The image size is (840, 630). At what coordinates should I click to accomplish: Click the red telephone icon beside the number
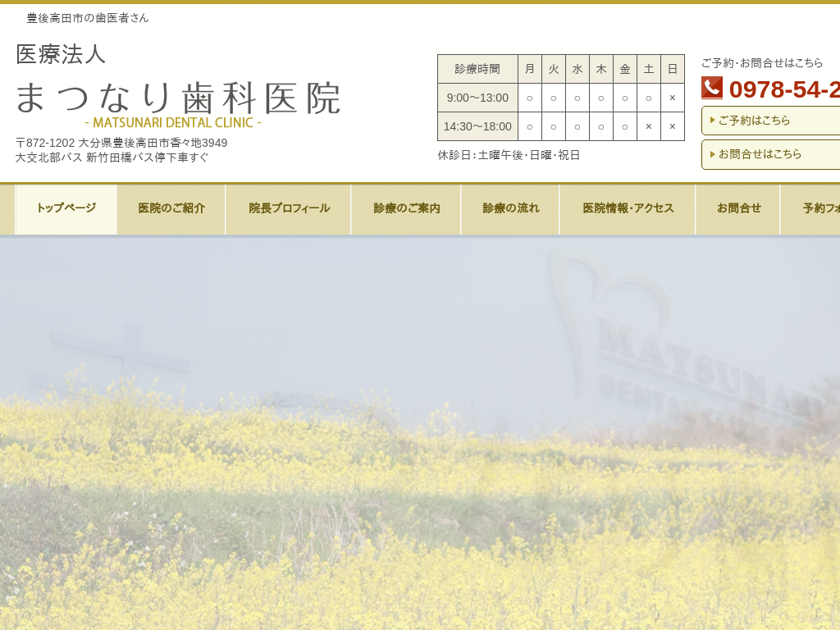[x=711, y=88]
